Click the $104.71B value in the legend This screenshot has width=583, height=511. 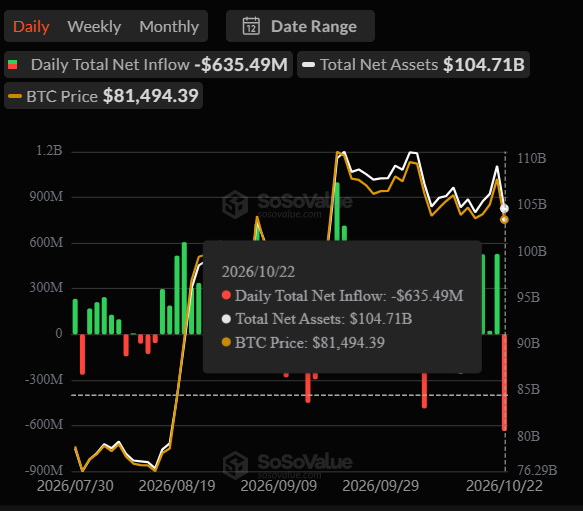[484, 65]
